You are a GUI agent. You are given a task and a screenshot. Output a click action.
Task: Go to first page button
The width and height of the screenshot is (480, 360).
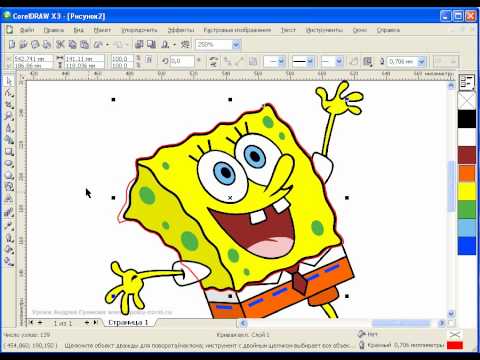click(31, 323)
